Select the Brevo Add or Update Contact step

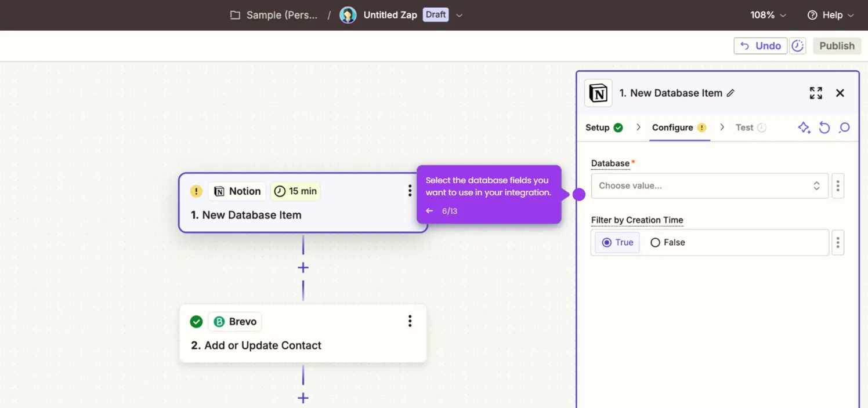tap(303, 333)
